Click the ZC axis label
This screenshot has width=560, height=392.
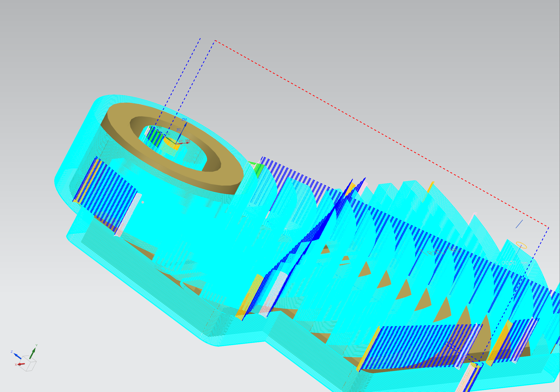click(x=179, y=130)
